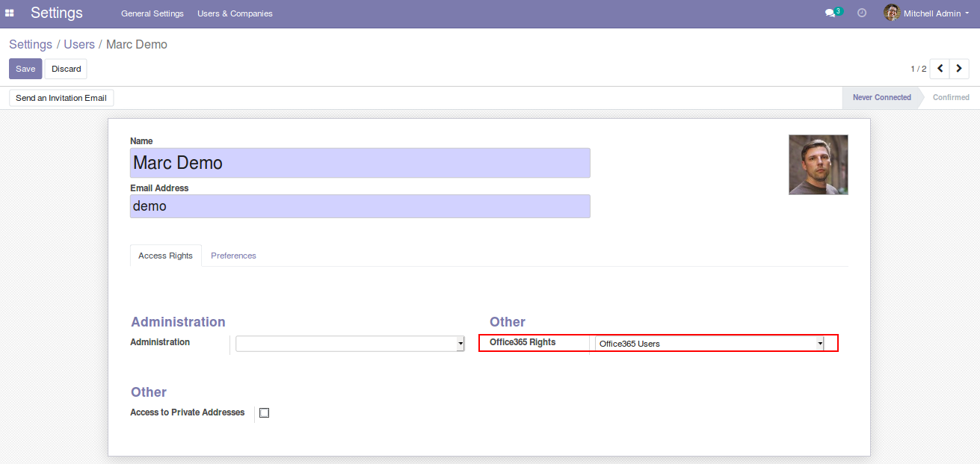Open the Office365 Rights dropdown

(x=709, y=344)
